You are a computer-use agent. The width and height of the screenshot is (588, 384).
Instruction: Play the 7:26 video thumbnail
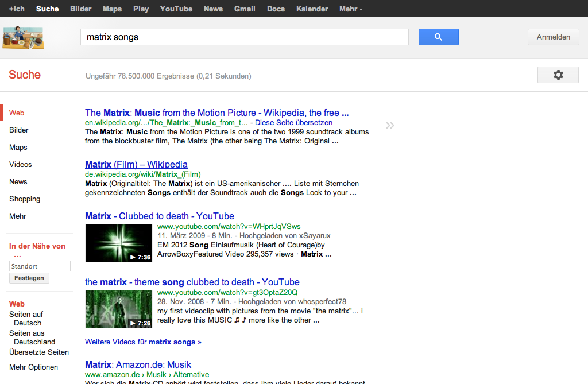click(118, 309)
